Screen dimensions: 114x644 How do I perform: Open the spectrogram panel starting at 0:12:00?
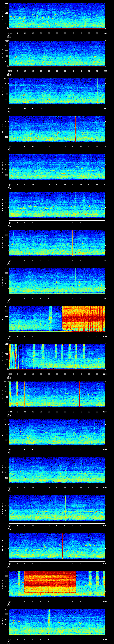tap(57, 432)
